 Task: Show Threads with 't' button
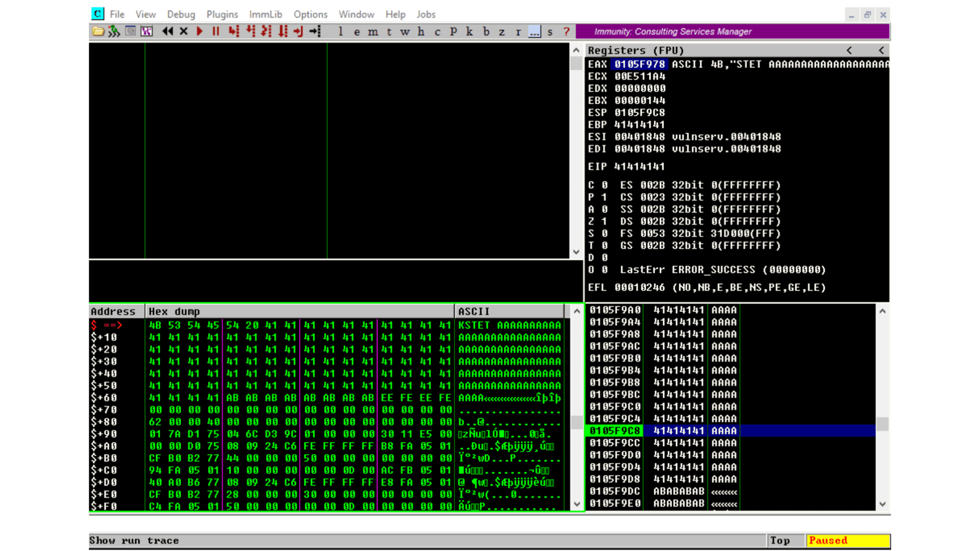[x=389, y=32]
